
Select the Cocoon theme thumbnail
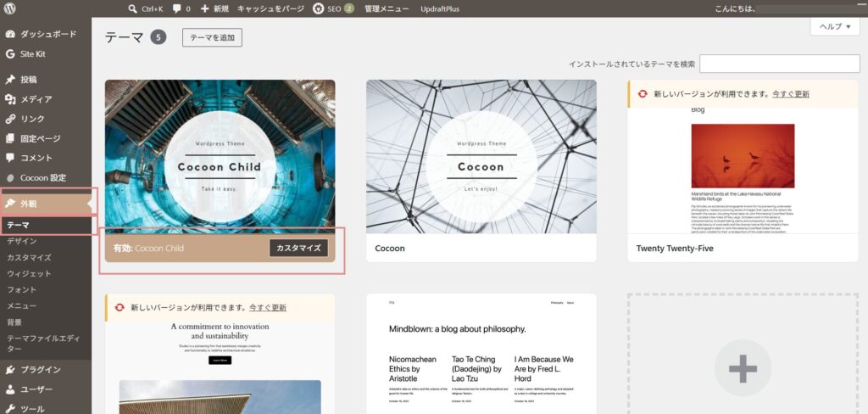[x=481, y=156]
